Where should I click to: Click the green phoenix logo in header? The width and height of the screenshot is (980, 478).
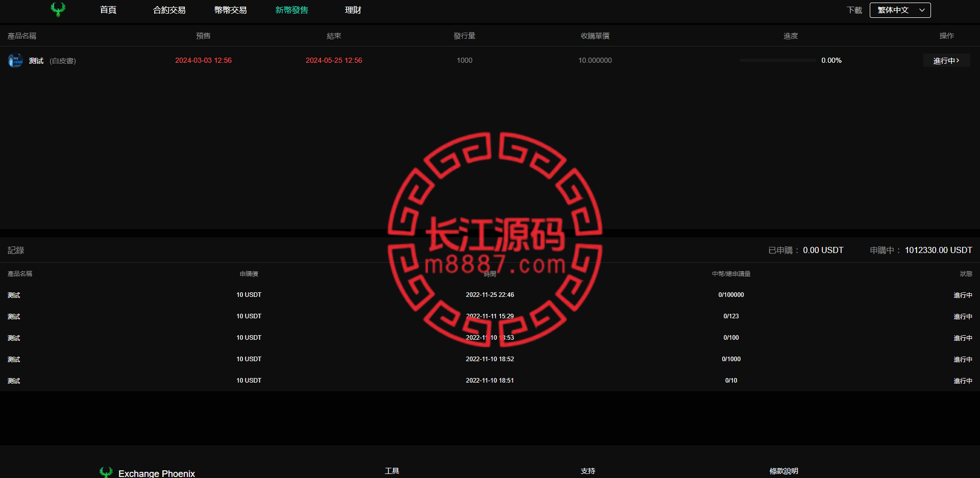(x=58, y=10)
